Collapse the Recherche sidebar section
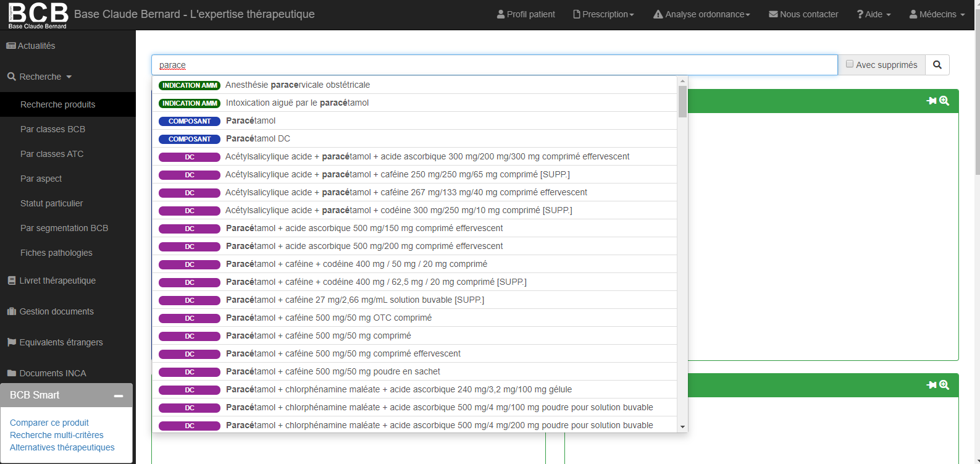The height and width of the screenshot is (464, 980). 40,77
